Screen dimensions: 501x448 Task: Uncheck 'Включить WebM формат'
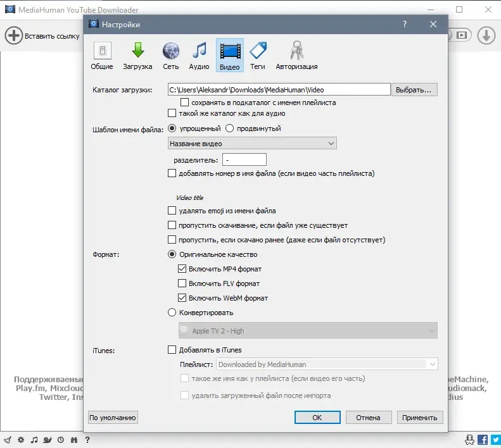click(182, 298)
